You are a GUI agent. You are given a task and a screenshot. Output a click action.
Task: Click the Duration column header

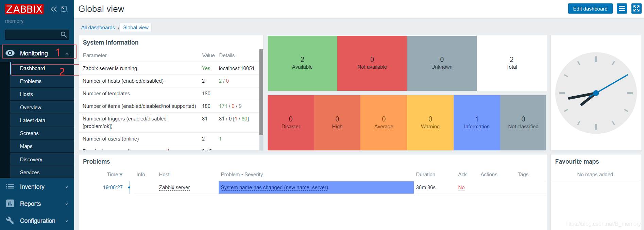click(x=425, y=175)
